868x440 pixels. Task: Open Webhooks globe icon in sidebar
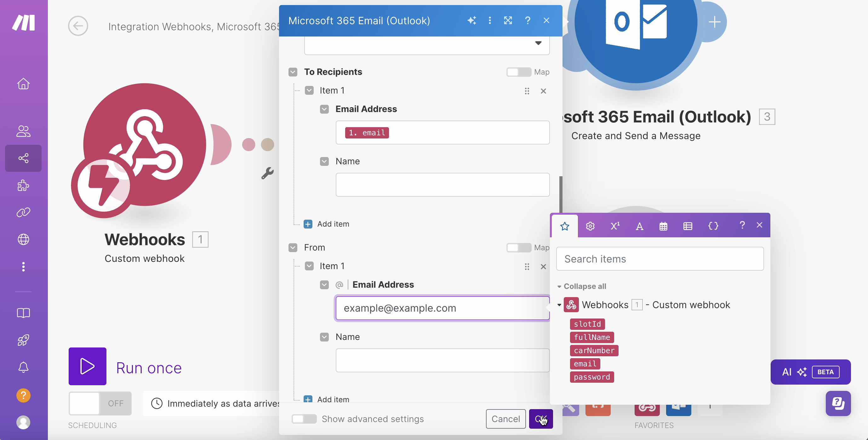tap(23, 240)
